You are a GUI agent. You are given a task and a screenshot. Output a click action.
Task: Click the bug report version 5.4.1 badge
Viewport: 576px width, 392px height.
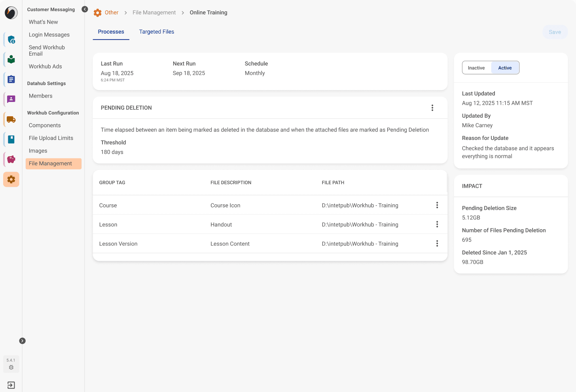pos(11,364)
